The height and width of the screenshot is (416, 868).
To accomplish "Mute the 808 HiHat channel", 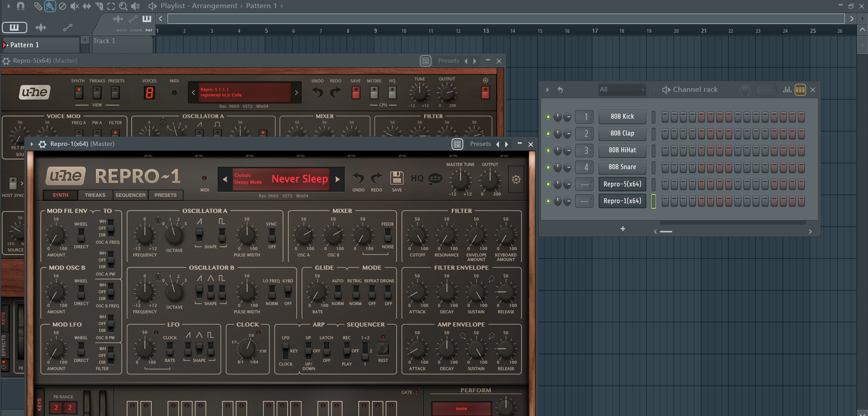I will click(x=548, y=150).
